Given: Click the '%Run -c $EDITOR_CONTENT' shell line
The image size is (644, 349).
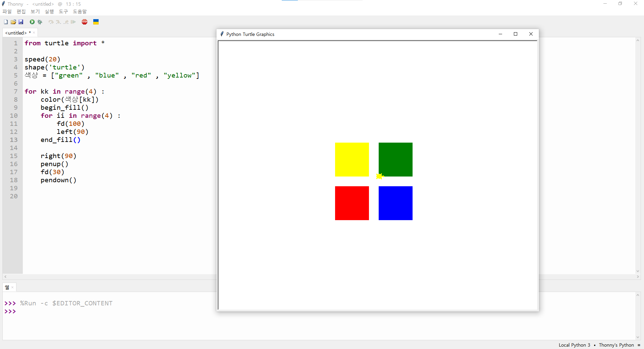Looking at the screenshot, I should pos(66,303).
